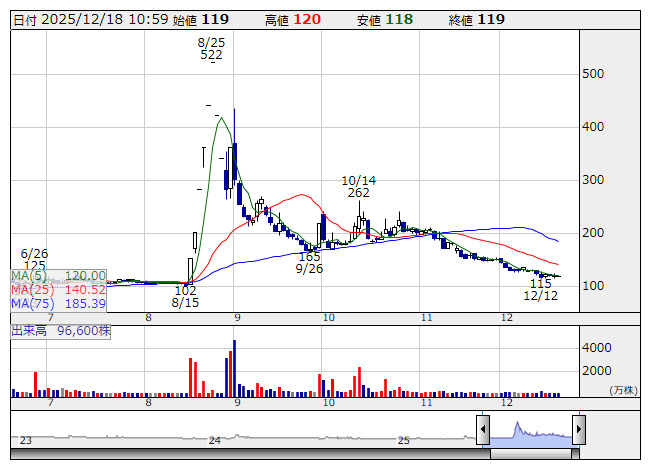Screen dimensions: 653x470
Task: Click the 10/14 peak label of 262
Action: pos(358,187)
